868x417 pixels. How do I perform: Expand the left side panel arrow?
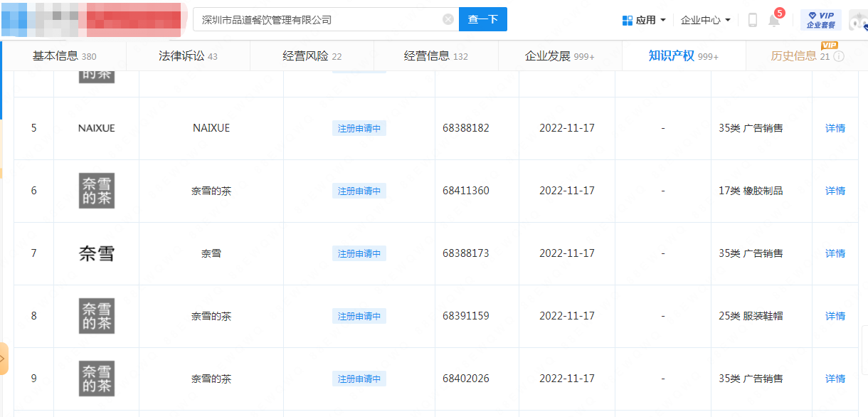click(3, 359)
